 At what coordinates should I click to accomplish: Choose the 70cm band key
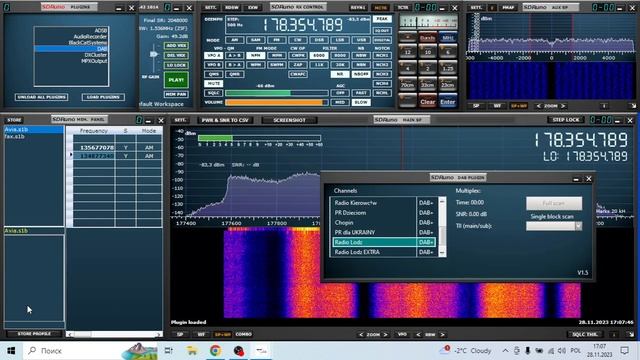coord(407,85)
